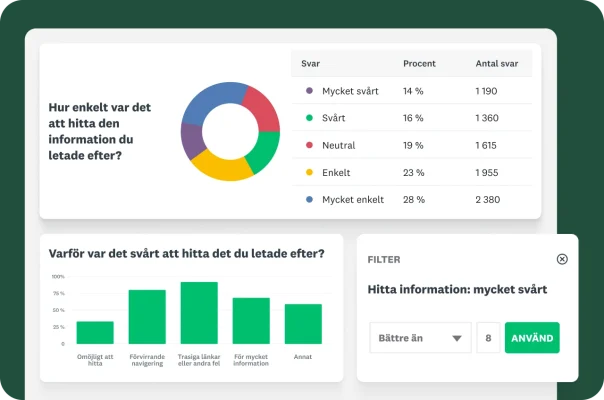Click the "Procent" column header
This screenshot has height=400, width=604.
coord(419,64)
